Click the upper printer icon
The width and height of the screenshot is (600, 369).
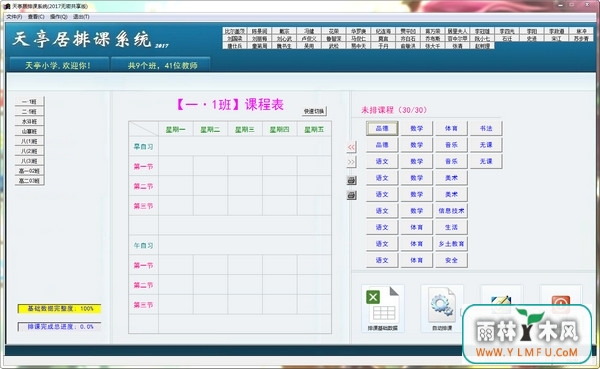[x=352, y=180]
